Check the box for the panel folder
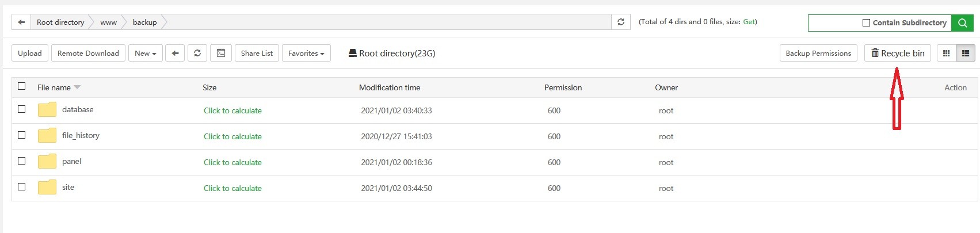Image resolution: width=980 pixels, height=233 pixels. (x=22, y=161)
